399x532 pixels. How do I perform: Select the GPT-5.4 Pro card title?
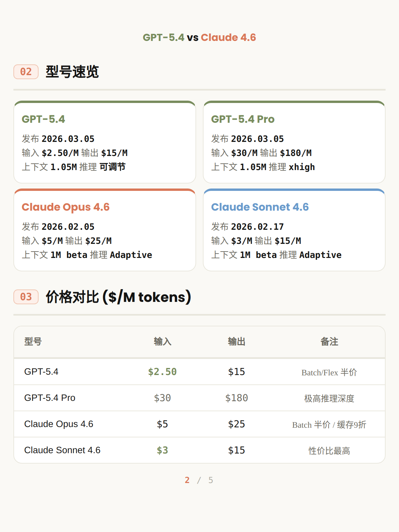(x=243, y=119)
